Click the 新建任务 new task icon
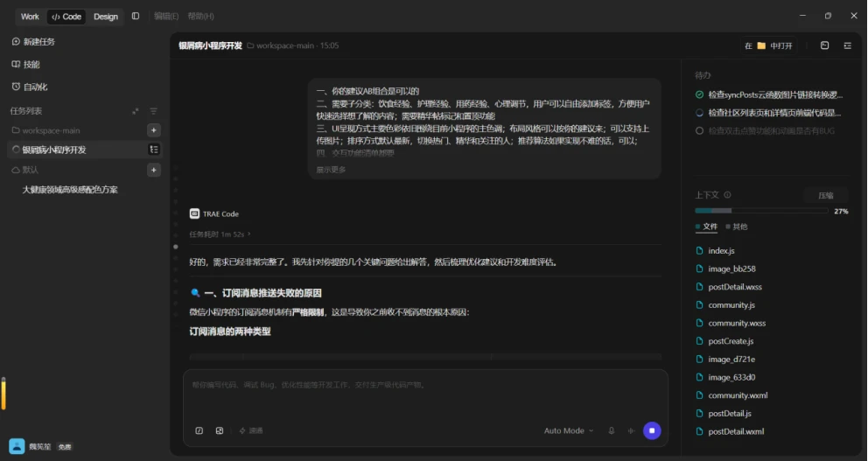The height and width of the screenshot is (461, 868). (16, 41)
